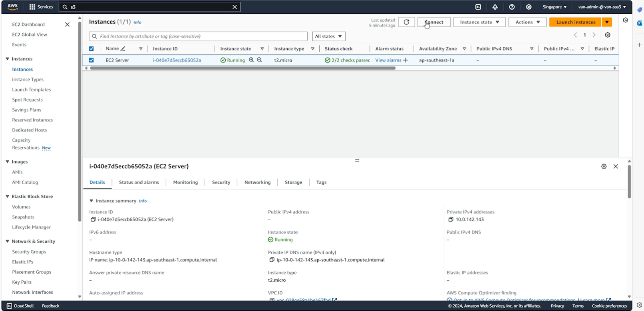
Task: Open the notifications bell
Action: tap(495, 7)
